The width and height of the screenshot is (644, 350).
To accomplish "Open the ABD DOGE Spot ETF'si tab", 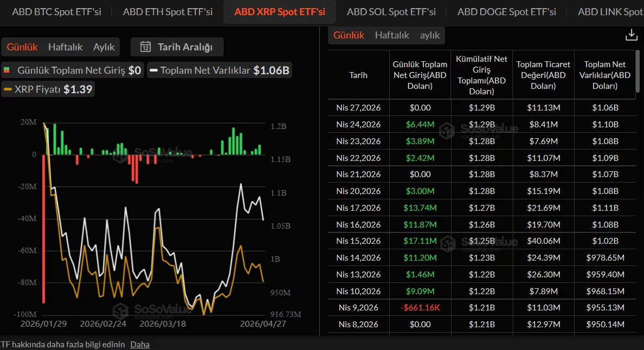I will [506, 11].
